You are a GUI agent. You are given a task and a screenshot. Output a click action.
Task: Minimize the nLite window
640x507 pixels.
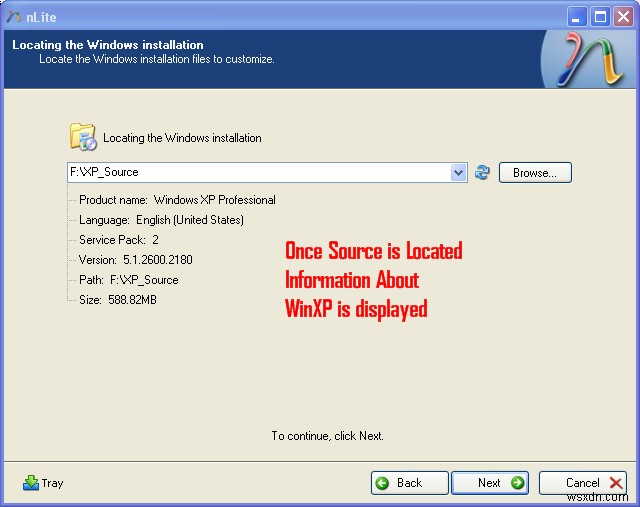[x=577, y=17]
